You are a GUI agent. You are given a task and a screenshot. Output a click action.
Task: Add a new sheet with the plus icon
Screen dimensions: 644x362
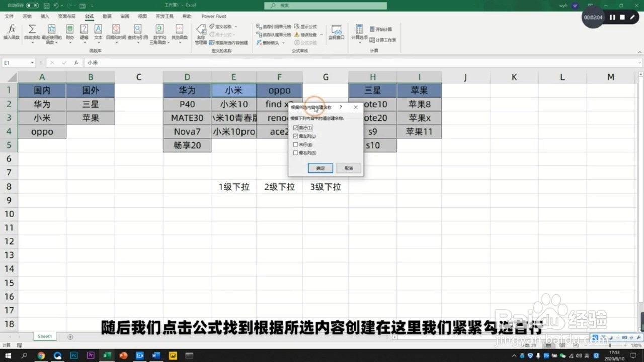coord(70,337)
